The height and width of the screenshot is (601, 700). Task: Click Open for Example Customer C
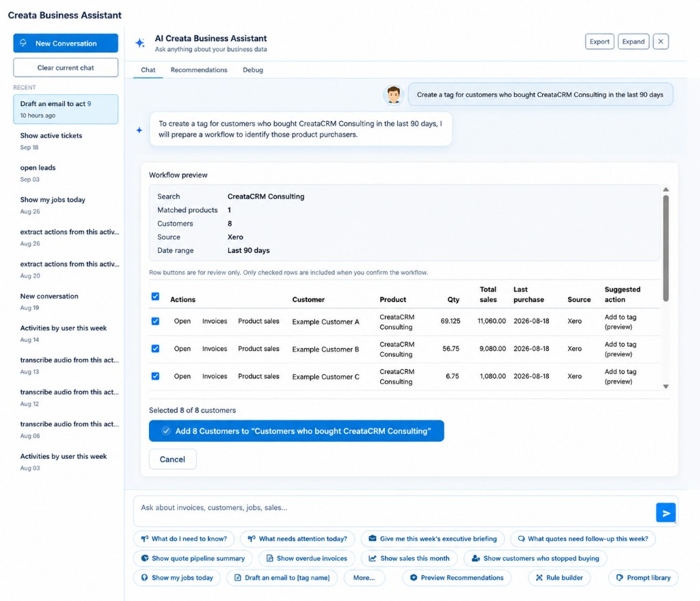pyautogui.click(x=182, y=377)
